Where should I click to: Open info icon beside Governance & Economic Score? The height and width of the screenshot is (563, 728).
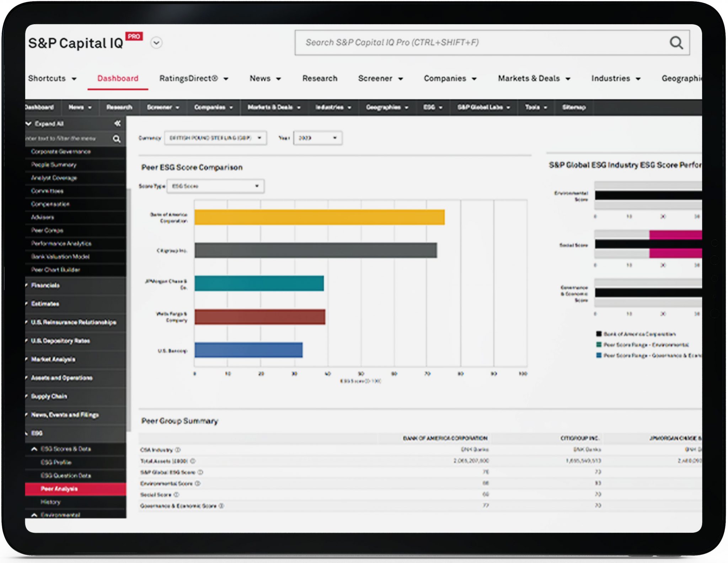click(221, 505)
